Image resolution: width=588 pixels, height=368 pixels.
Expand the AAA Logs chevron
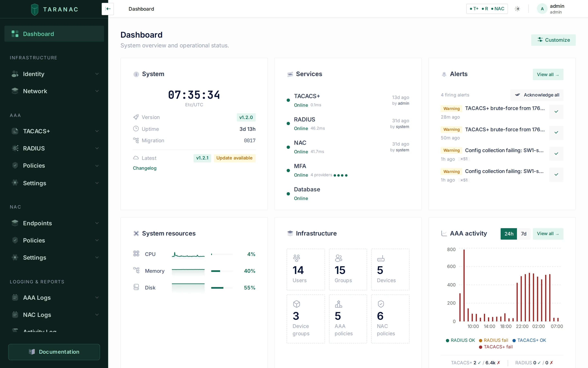click(97, 297)
